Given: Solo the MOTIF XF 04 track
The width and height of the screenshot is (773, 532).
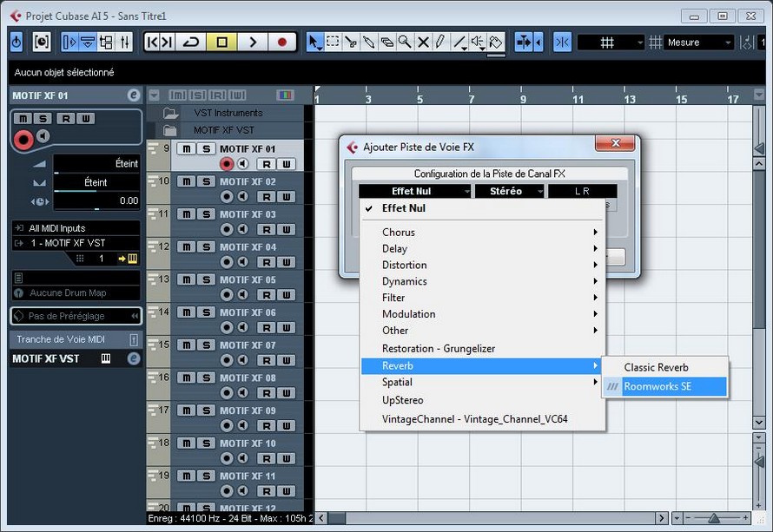Looking at the screenshot, I should coord(206,246).
